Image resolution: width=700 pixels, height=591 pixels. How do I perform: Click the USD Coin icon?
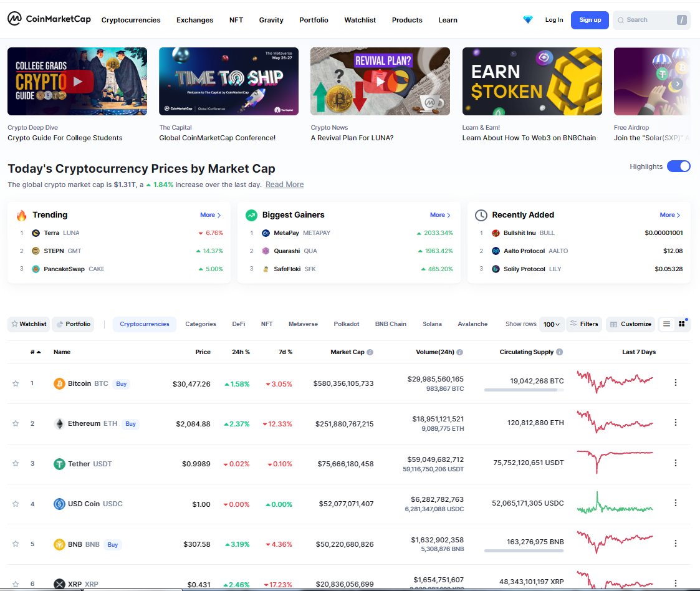click(59, 504)
